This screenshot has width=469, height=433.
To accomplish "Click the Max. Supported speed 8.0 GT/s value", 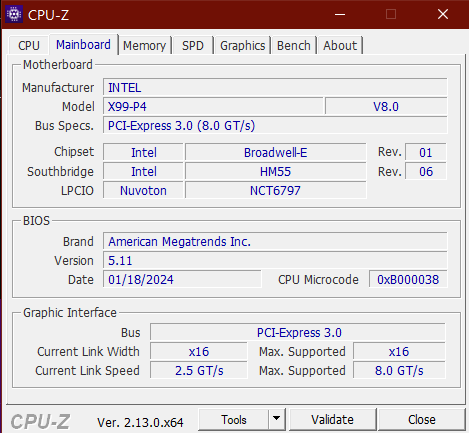I will (x=399, y=370).
